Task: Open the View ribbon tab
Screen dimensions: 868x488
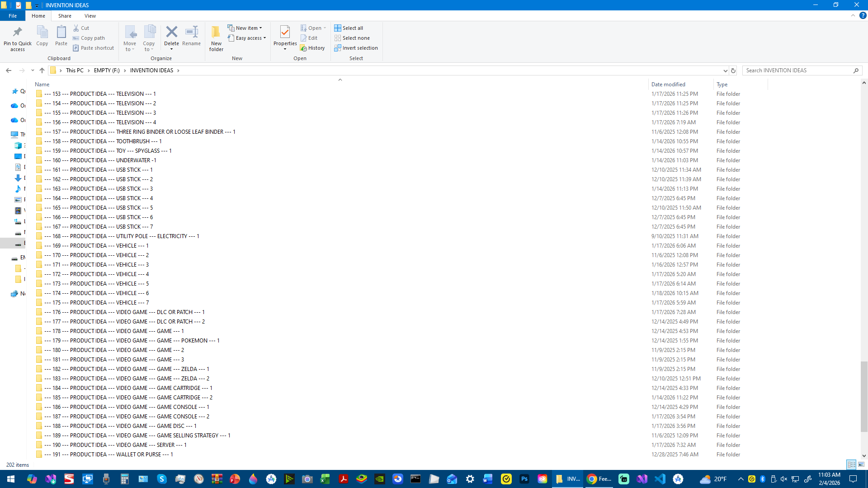Action: coord(90,16)
